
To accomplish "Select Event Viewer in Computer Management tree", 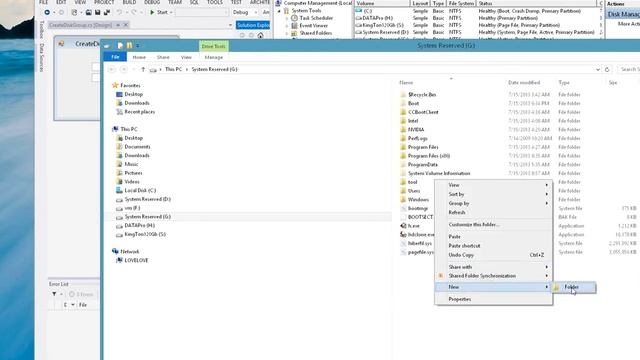I will [313, 25].
